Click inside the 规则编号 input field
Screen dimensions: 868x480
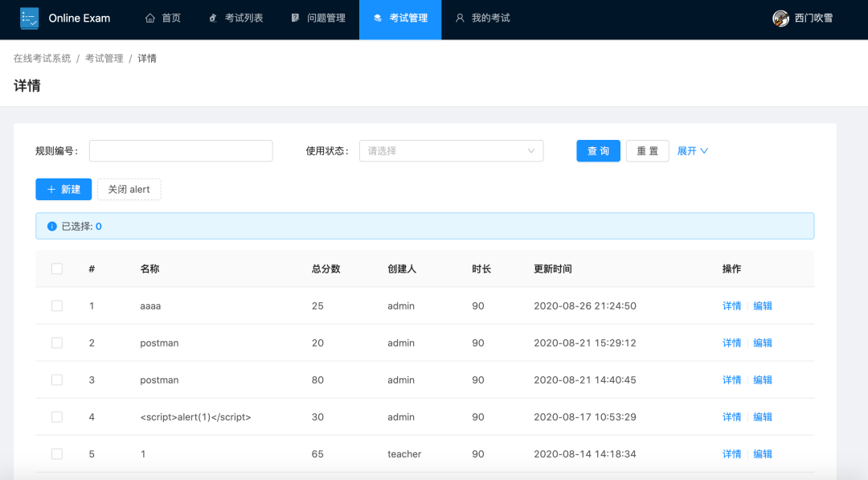coord(180,150)
